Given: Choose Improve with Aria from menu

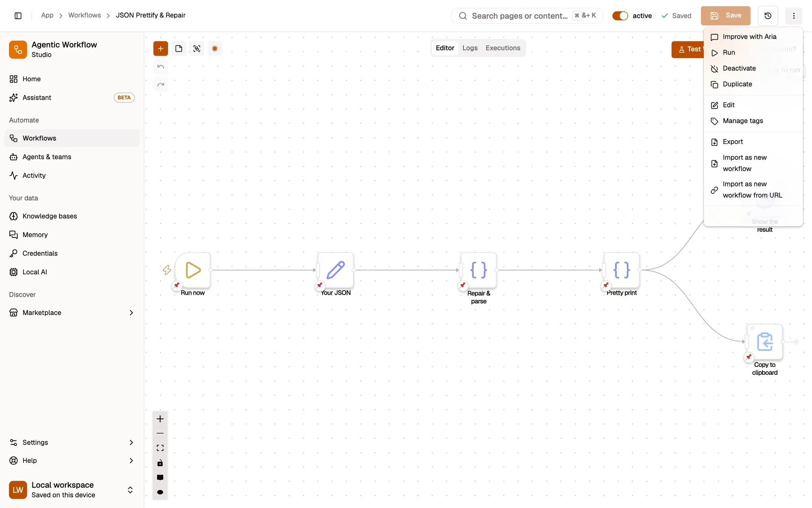Looking at the screenshot, I should click(x=753, y=37).
